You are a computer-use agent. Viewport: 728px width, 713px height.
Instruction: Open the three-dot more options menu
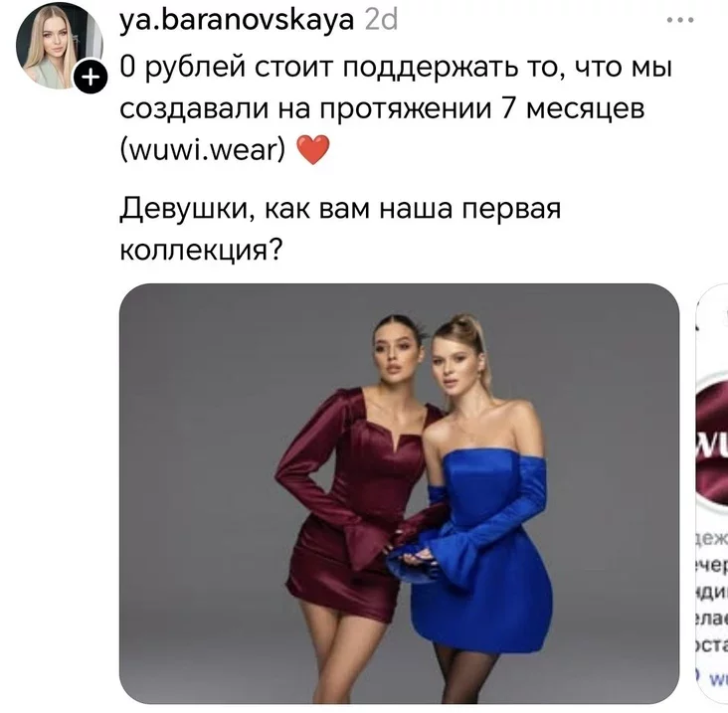[x=680, y=20]
